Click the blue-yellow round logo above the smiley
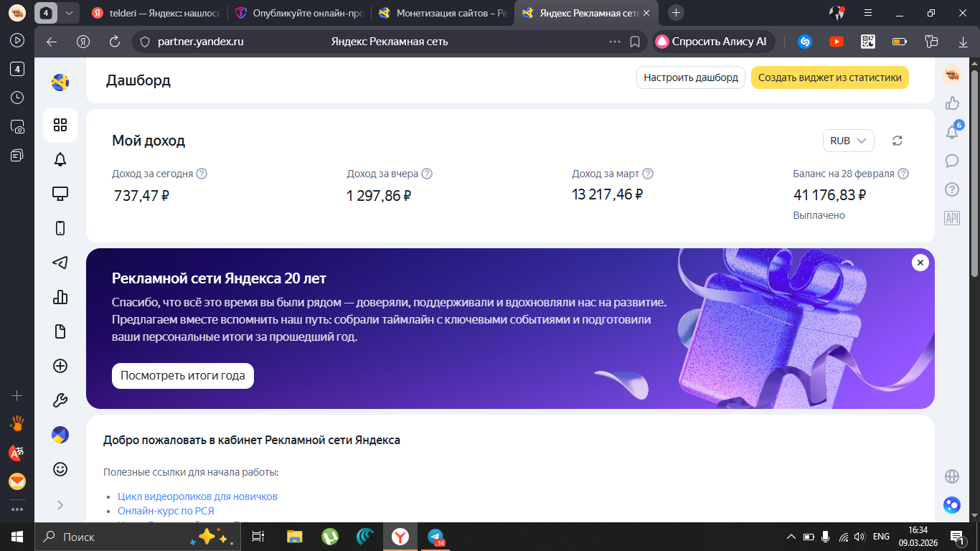980x551 pixels. tap(60, 435)
